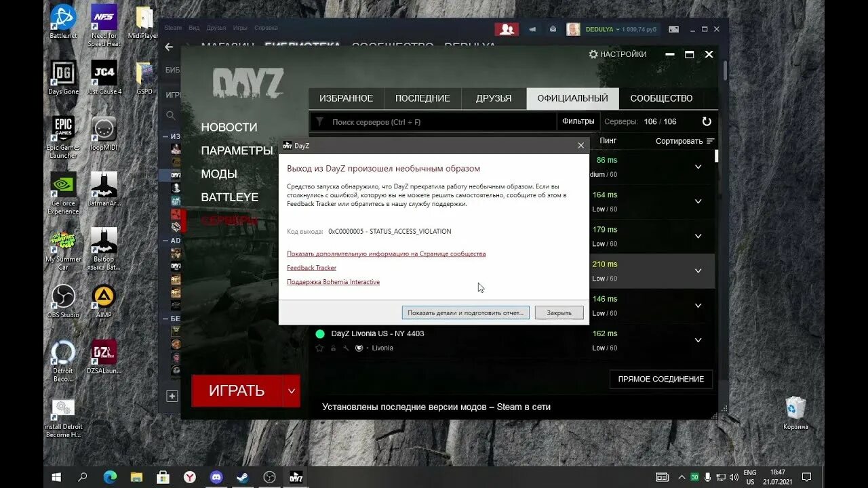The height and width of the screenshot is (488, 868).
Task: Open the Need for Speed Heat shortcut
Action: point(104,25)
